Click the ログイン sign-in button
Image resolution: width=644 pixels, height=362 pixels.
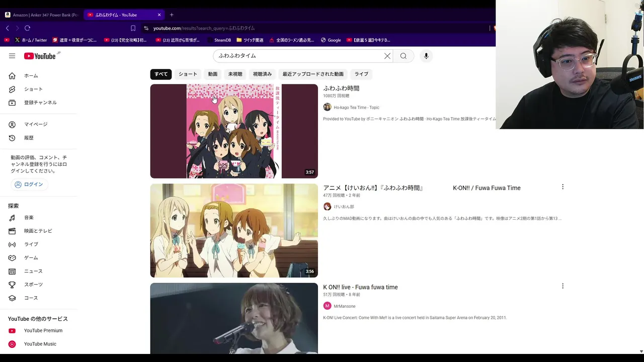[29, 185]
